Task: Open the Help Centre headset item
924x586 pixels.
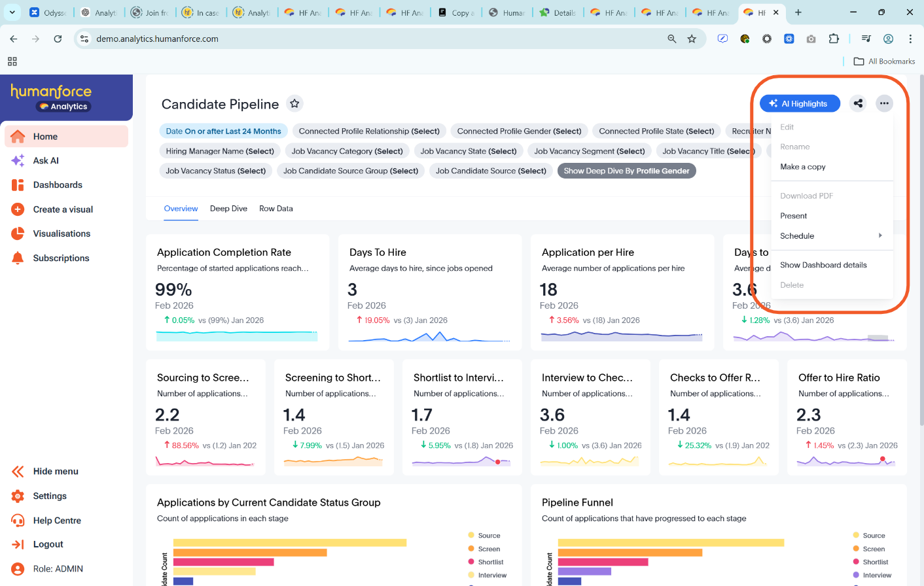Action: (x=18, y=521)
